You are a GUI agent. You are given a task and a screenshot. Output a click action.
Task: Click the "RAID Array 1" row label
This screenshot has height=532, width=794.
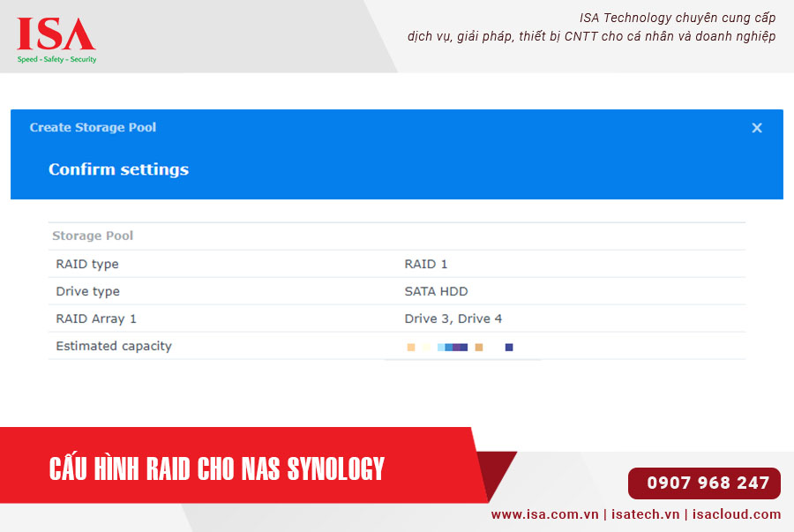(95, 318)
